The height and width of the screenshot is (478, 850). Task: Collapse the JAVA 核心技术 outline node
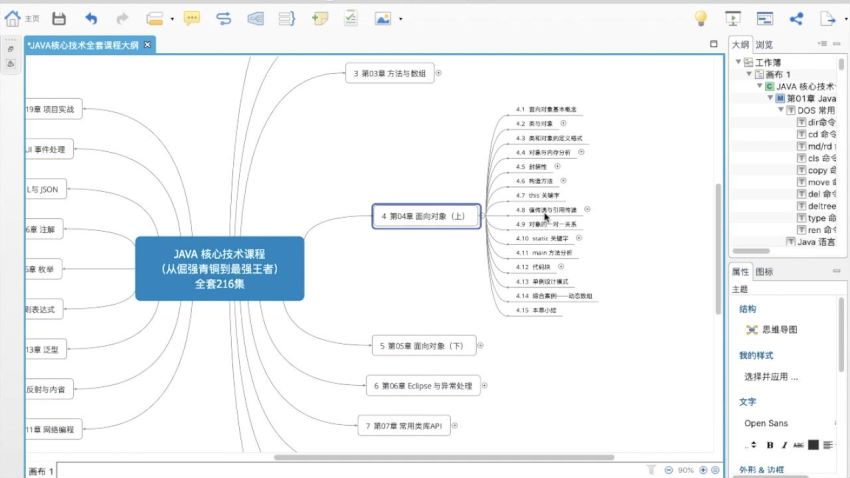[759, 86]
